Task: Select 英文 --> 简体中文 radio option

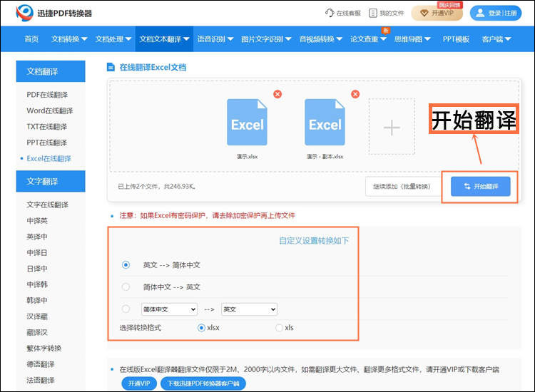Action: click(126, 265)
